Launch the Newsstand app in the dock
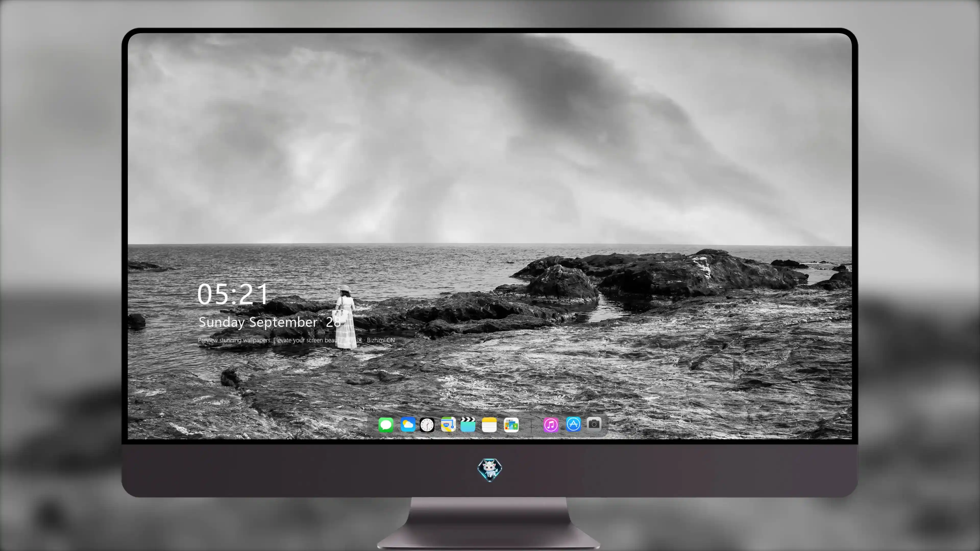Image resolution: width=980 pixels, height=551 pixels. coord(511,425)
